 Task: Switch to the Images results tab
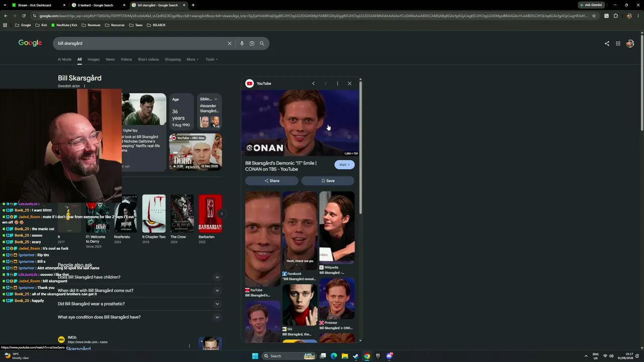coord(94,59)
